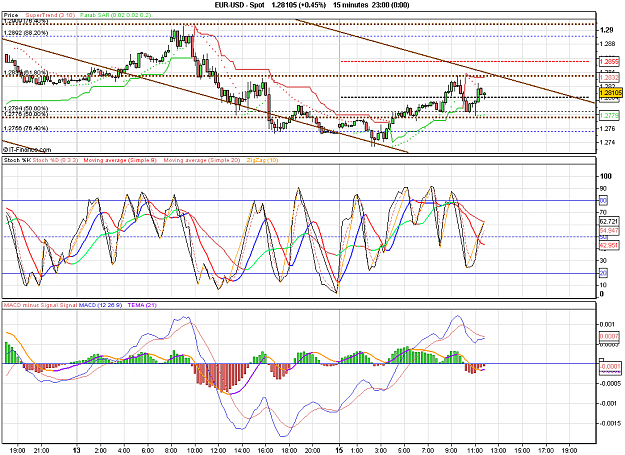Click the 80 overbought level tag

pyautogui.click(x=603, y=200)
